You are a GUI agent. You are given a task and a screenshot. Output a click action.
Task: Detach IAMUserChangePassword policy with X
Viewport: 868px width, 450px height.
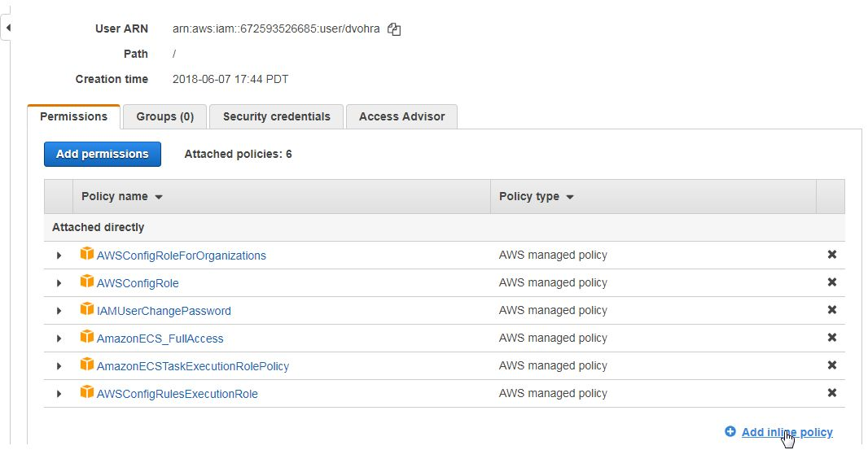[x=831, y=310]
